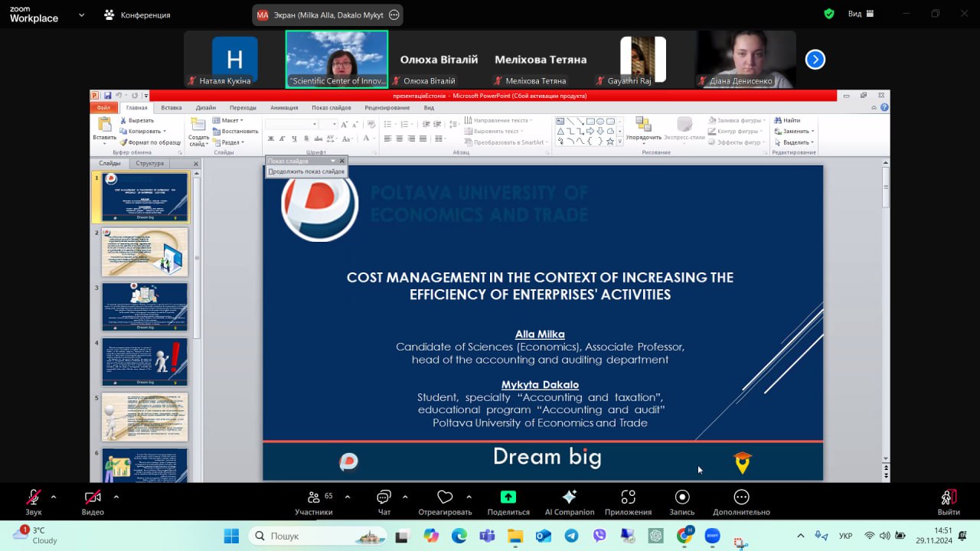Viewport: 980px width, 551px height.
Task: Open the Zoom Участники participants panel
Action: coord(313,497)
